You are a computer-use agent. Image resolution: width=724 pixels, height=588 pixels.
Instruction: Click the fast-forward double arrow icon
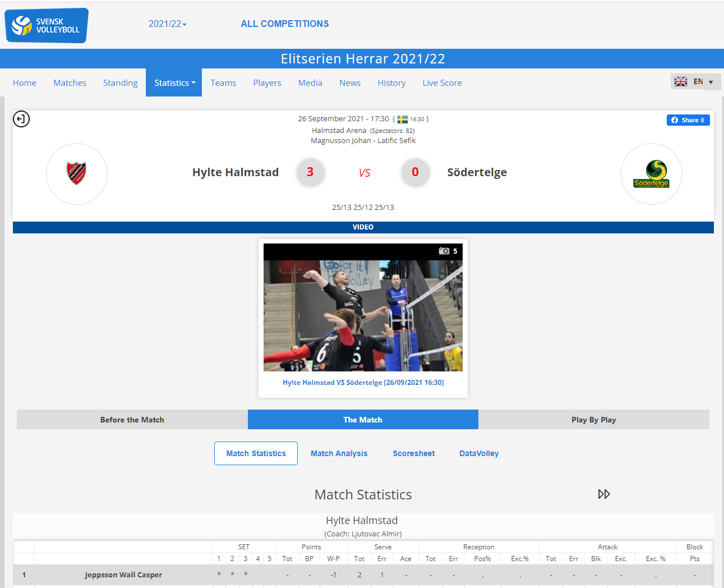pos(604,494)
